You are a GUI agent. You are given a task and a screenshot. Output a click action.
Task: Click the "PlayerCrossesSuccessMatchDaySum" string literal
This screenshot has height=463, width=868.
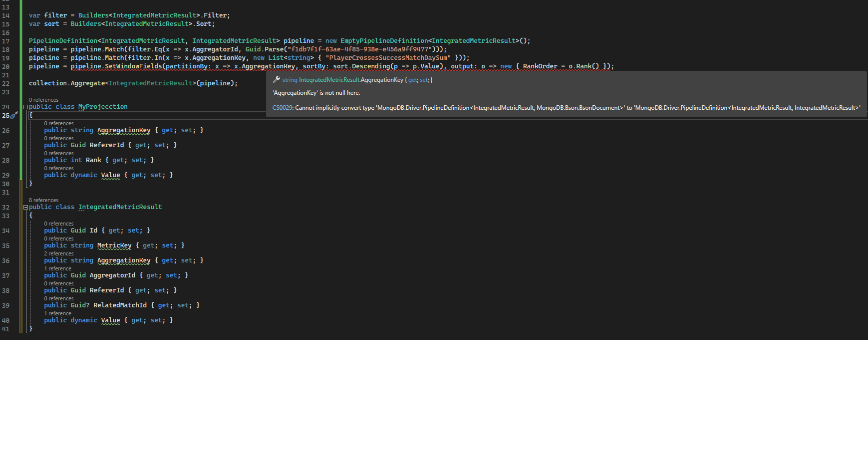tap(388, 58)
